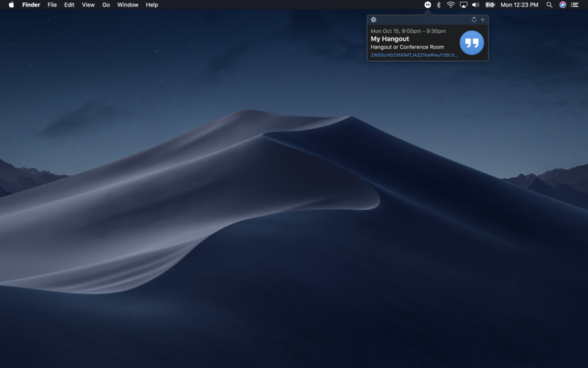Open the battery status menu

490,5
